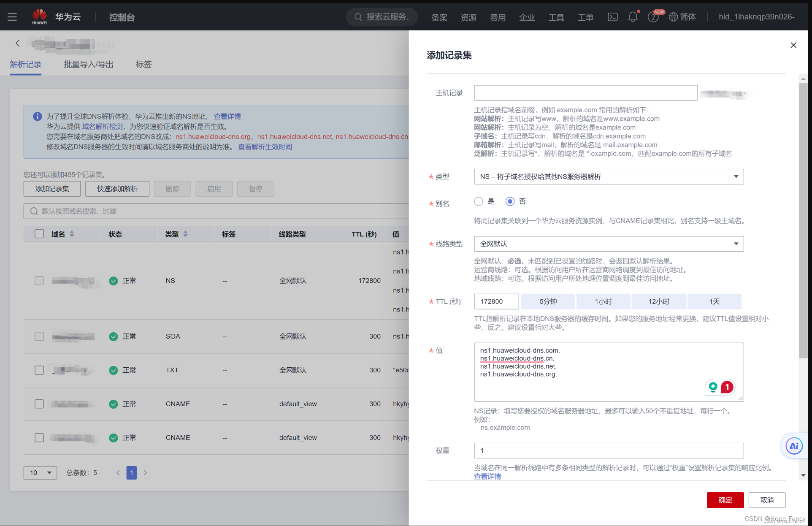The height and width of the screenshot is (526, 812).
Task: Open the page size dropdown showing 10
Action: click(x=41, y=473)
